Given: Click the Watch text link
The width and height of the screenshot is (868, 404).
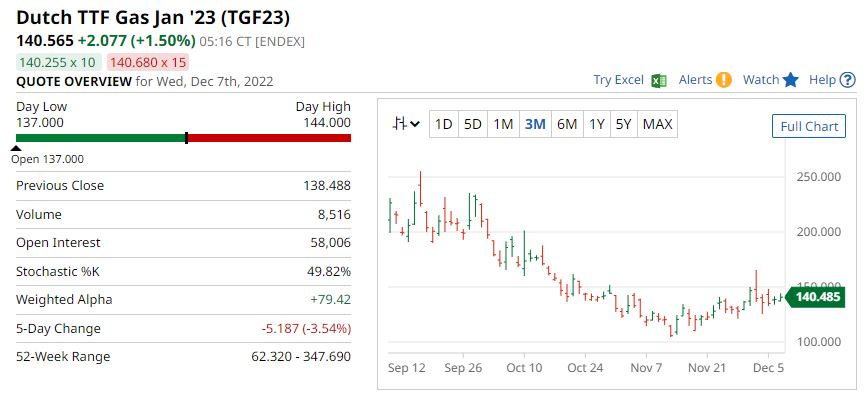Looking at the screenshot, I should [x=760, y=80].
